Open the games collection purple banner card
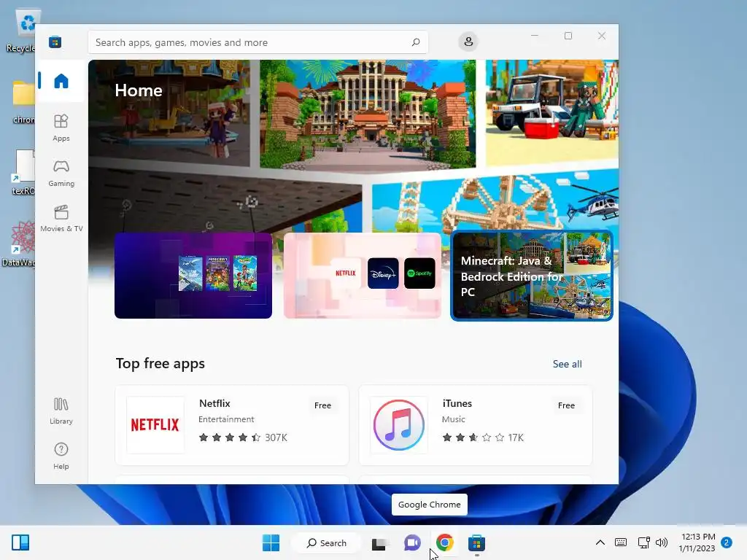 pyautogui.click(x=193, y=275)
